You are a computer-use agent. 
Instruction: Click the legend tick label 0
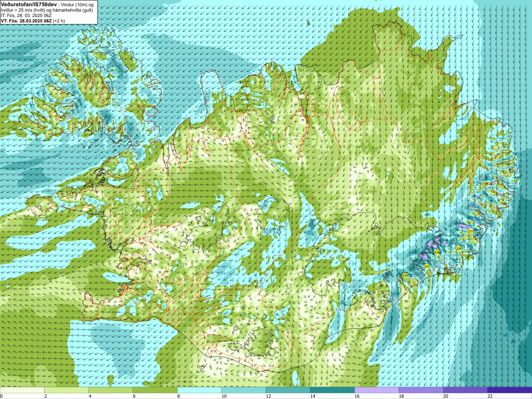click(x=2, y=396)
